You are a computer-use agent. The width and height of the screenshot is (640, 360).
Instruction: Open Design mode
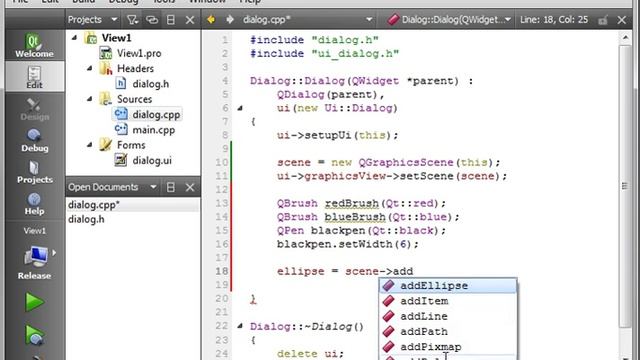pyautogui.click(x=35, y=109)
